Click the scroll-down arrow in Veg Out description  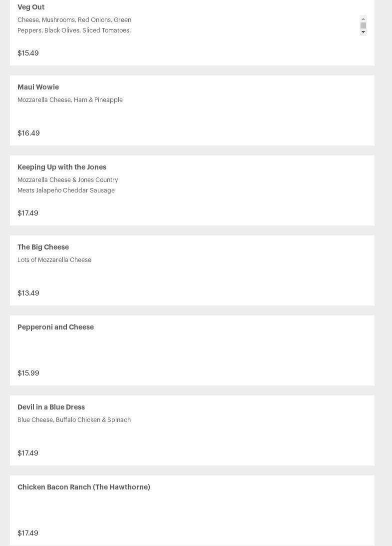coord(363,32)
